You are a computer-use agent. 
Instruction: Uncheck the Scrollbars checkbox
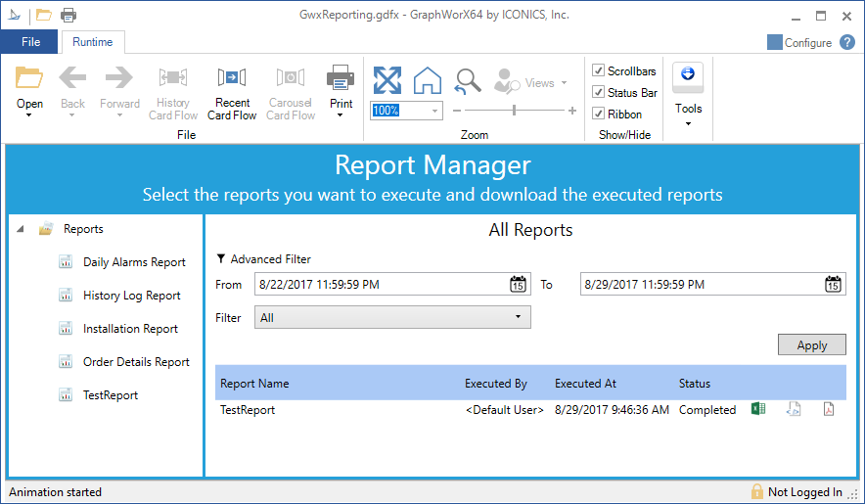pos(598,71)
